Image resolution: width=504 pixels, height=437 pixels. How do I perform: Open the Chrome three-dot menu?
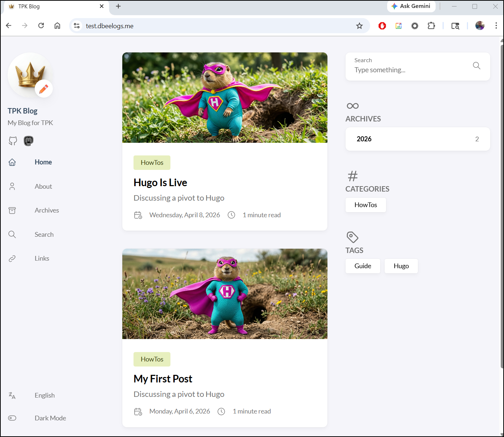[x=496, y=26]
